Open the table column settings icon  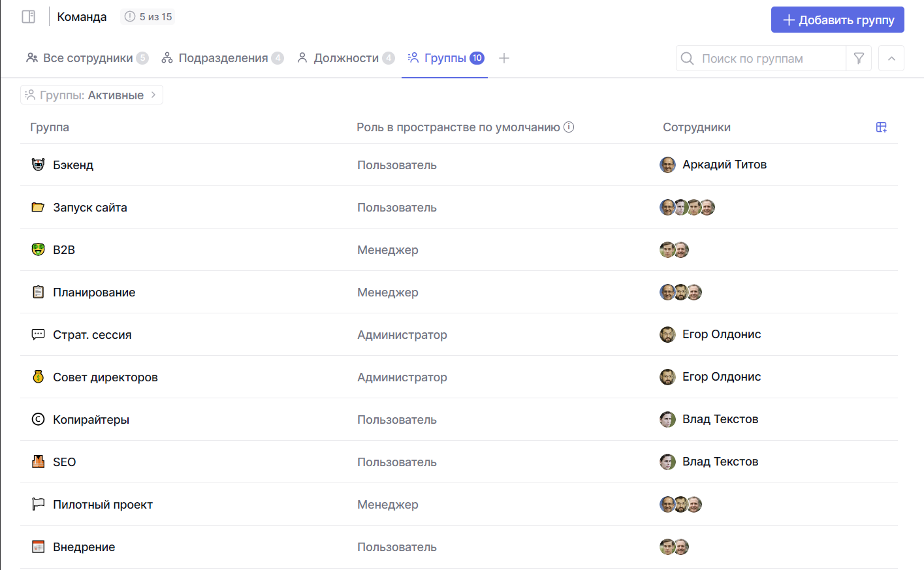(x=882, y=127)
